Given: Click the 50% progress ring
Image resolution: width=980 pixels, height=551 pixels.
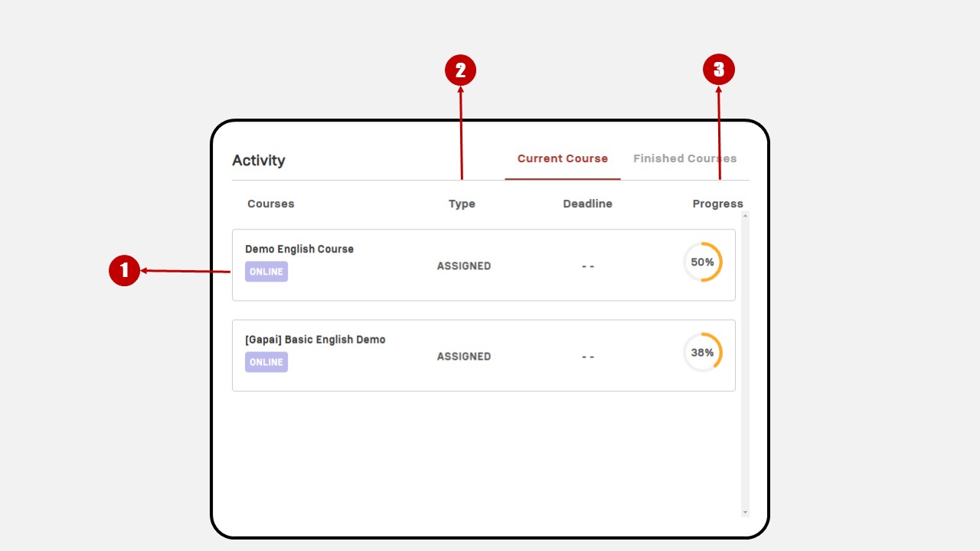Looking at the screenshot, I should 702,262.
